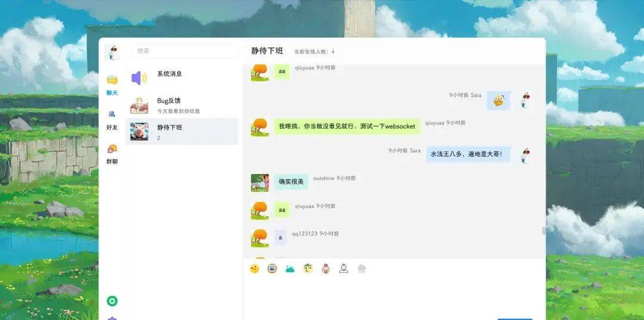Click the framed picture icon in toolbar
The image size is (644, 320).
tap(272, 269)
